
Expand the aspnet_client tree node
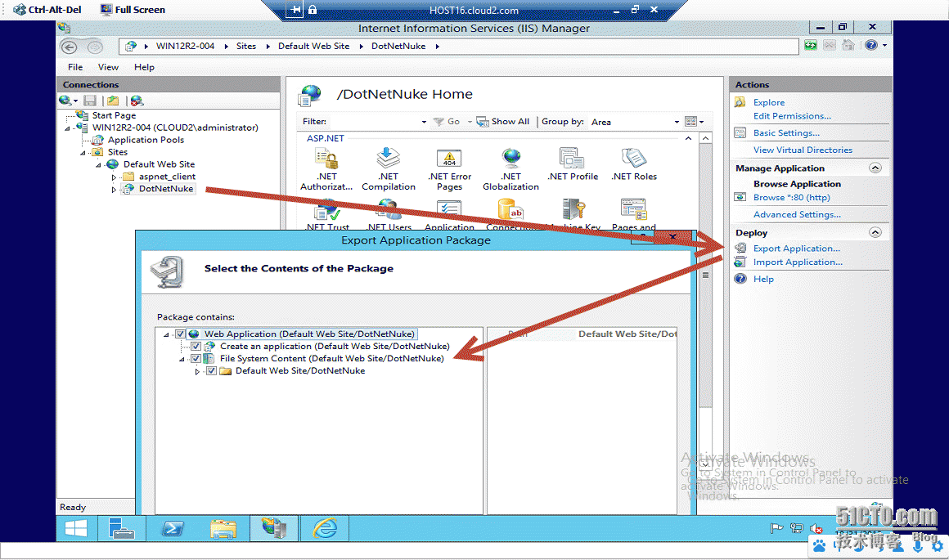pyautogui.click(x=114, y=177)
